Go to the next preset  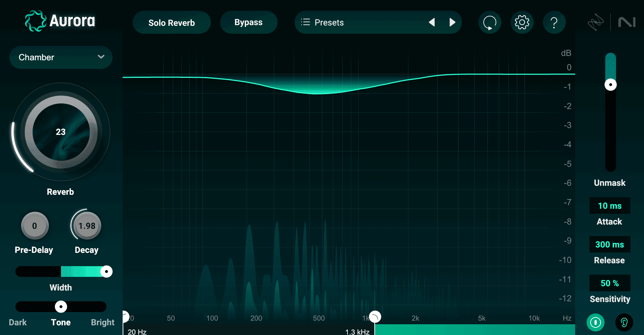point(452,22)
